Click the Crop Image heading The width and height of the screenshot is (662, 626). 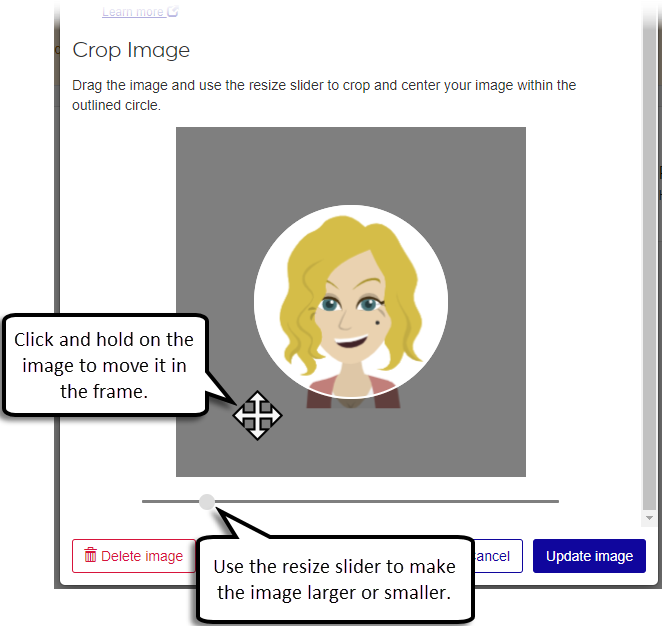131,50
